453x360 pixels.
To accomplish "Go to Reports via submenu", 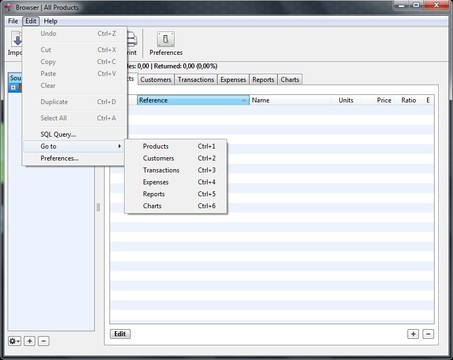I will point(176,194).
